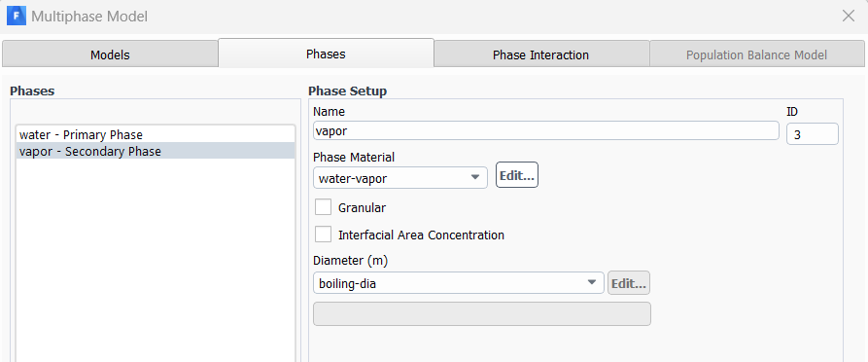Click the Edit button beside Diameter
This screenshot has height=362, width=868.
628,283
